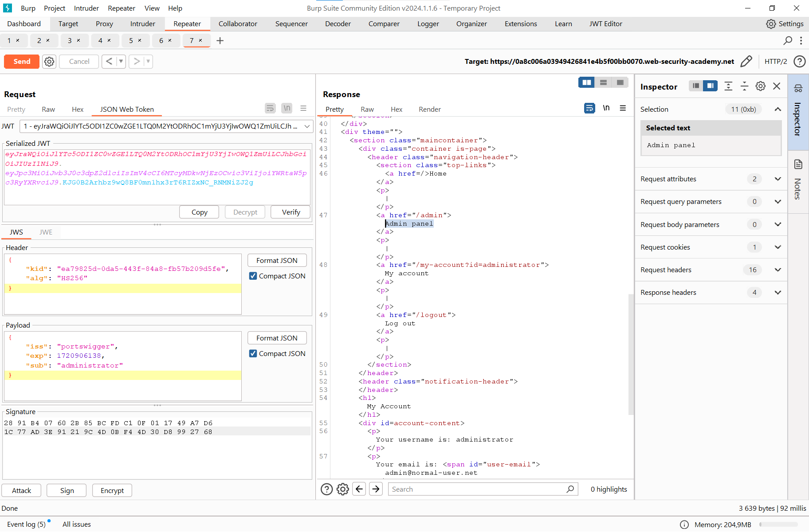The width and height of the screenshot is (809, 532).
Task: Open the Proxy tab
Action: pyautogui.click(x=104, y=24)
